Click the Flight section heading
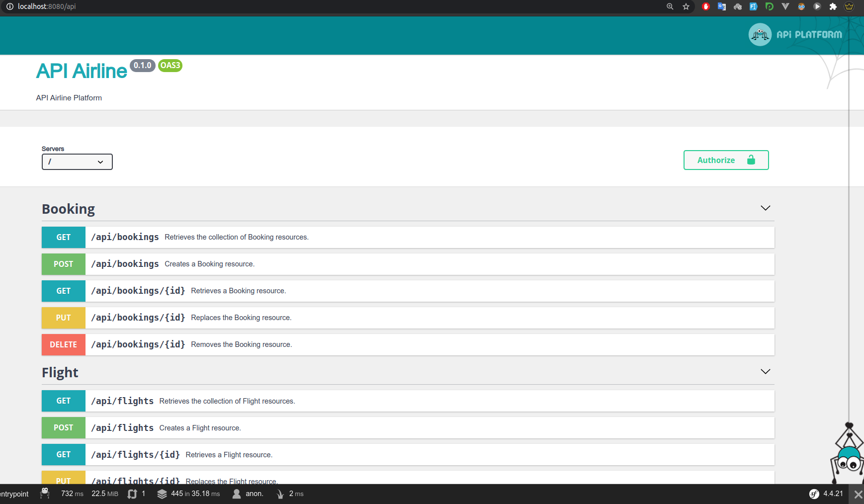The width and height of the screenshot is (864, 504). (x=60, y=372)
